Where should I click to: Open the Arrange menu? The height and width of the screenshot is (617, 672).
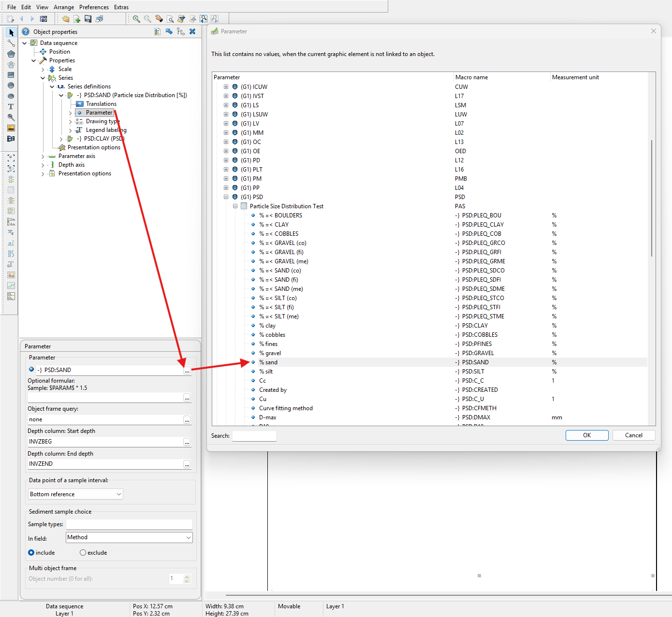coord(64,7)
